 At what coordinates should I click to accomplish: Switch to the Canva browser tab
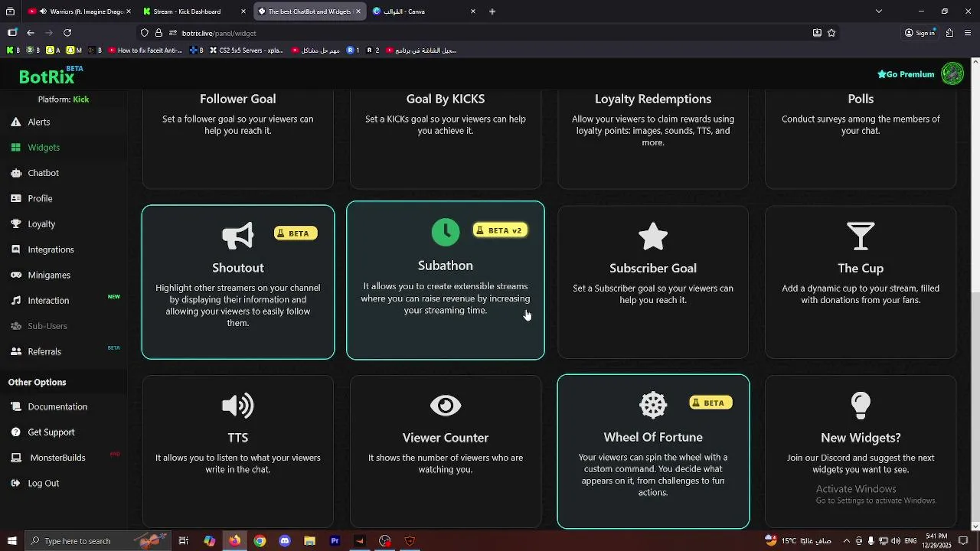click(x=423, y=11)
